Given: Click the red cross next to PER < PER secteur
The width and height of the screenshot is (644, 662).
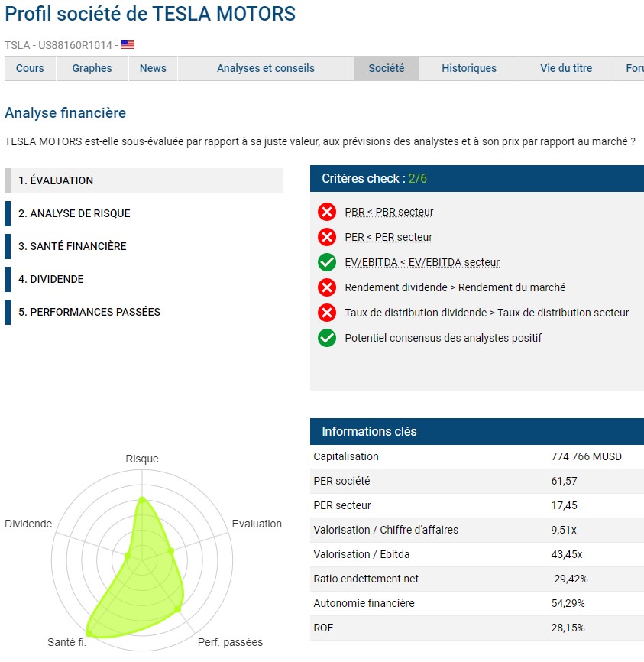Looking at the screenshot, I should tap(327, 237).
